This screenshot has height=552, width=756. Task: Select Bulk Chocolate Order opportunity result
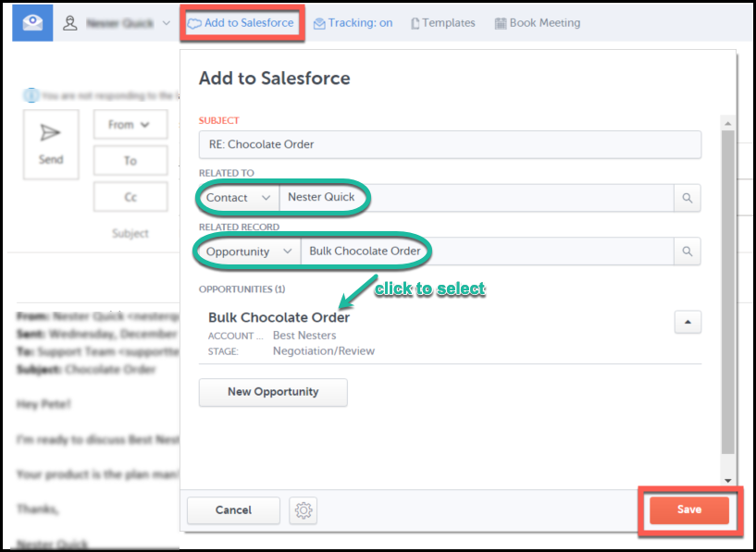279,317
